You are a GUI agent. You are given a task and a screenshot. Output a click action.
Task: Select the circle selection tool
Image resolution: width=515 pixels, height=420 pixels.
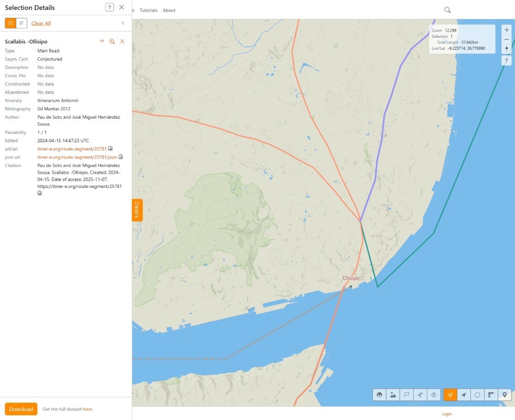[477, 395]
